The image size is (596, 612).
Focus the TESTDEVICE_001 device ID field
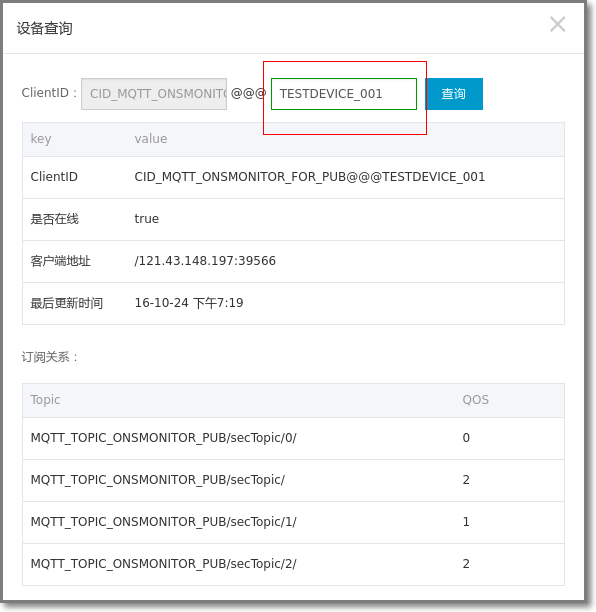coord(344,94)
